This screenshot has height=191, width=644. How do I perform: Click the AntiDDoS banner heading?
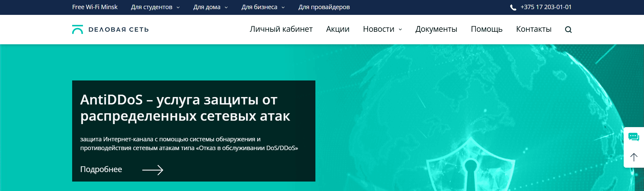pos(185,108)
